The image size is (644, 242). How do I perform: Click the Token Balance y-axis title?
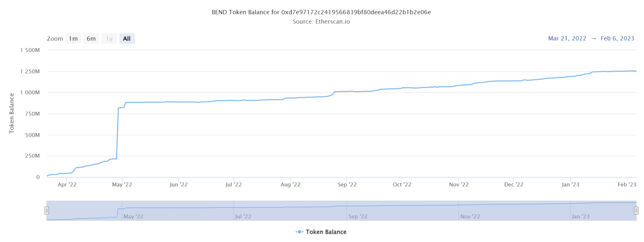click(12, 113)
